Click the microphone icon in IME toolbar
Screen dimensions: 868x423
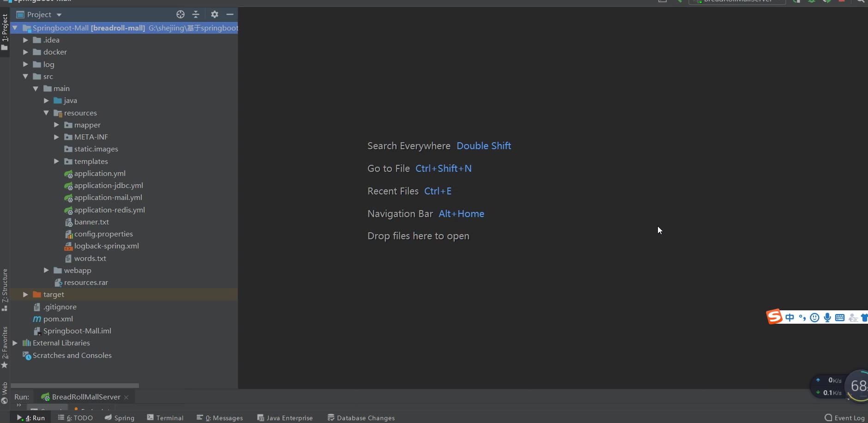click(x=827, y=317)
